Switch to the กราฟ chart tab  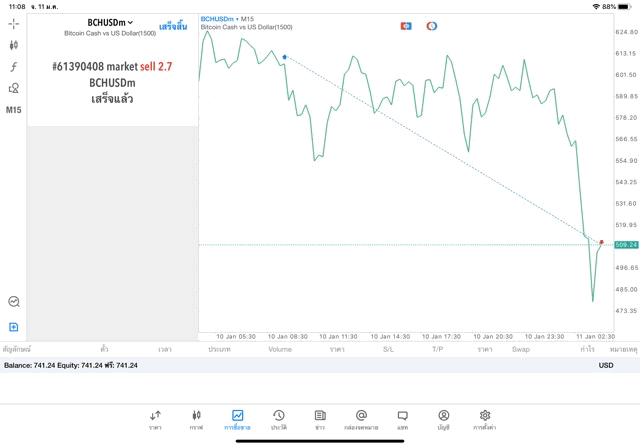(x=196, y=419)
